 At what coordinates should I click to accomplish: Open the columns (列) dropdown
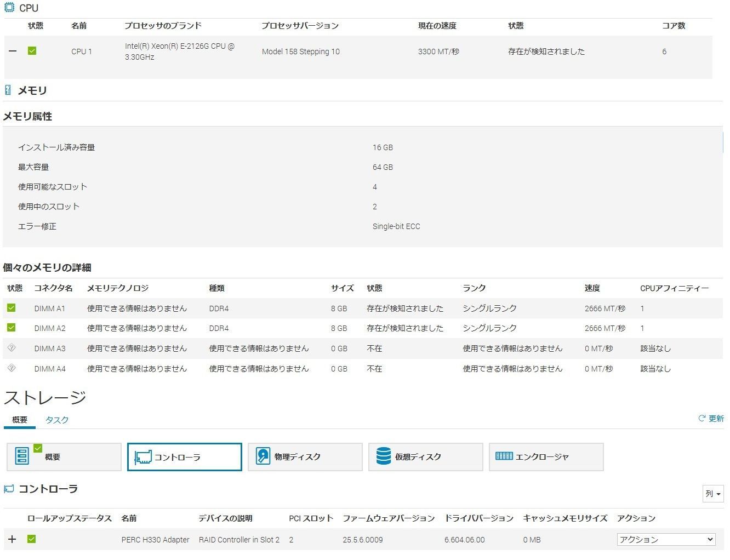click(713, 494)
